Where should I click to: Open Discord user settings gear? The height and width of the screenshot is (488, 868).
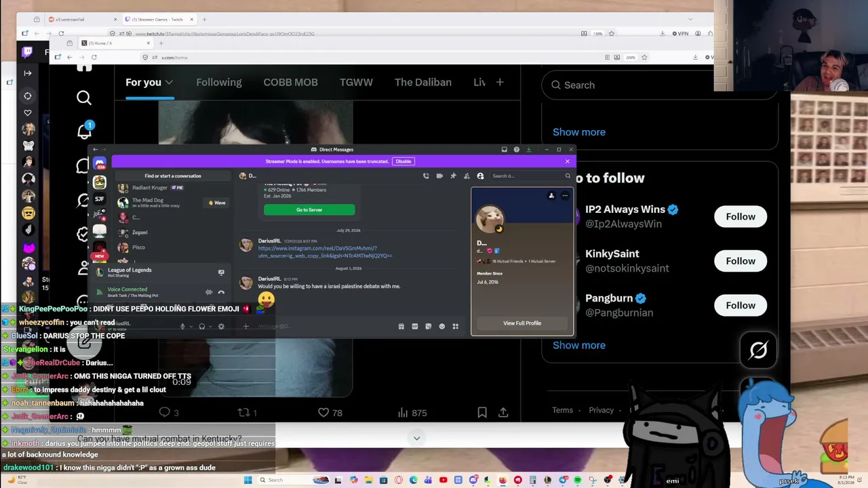[x=221, y=327]
